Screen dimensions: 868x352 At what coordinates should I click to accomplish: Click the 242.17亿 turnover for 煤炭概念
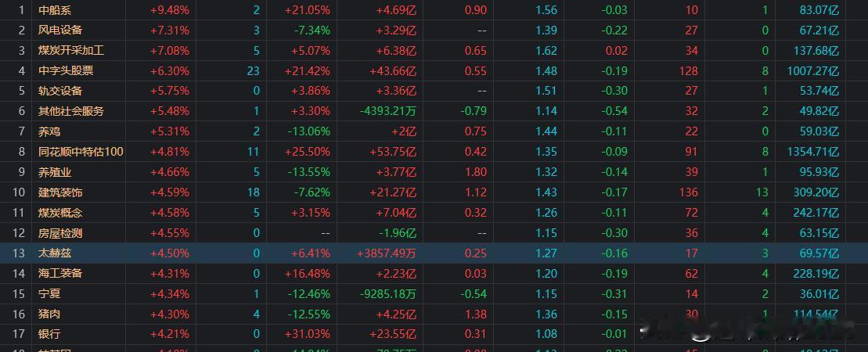[816, 213]
